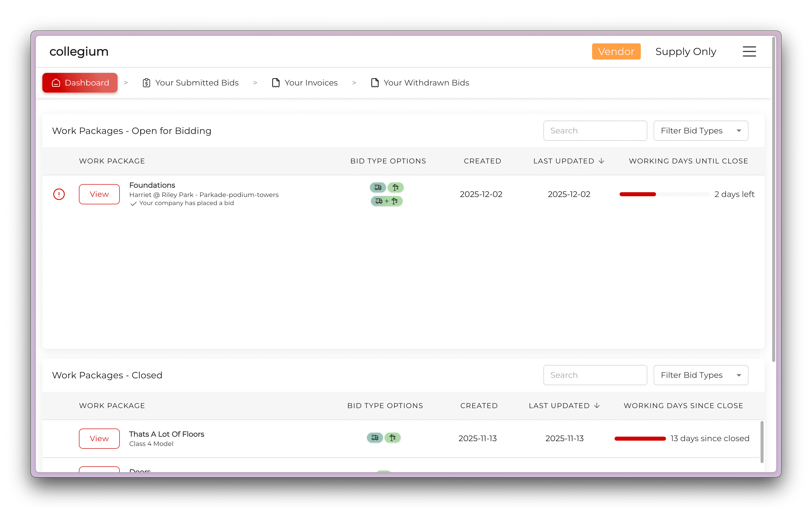View the Foundations work package
This screenshot has width=812, height=508.
pyautogui.click(x=99, y=194)
